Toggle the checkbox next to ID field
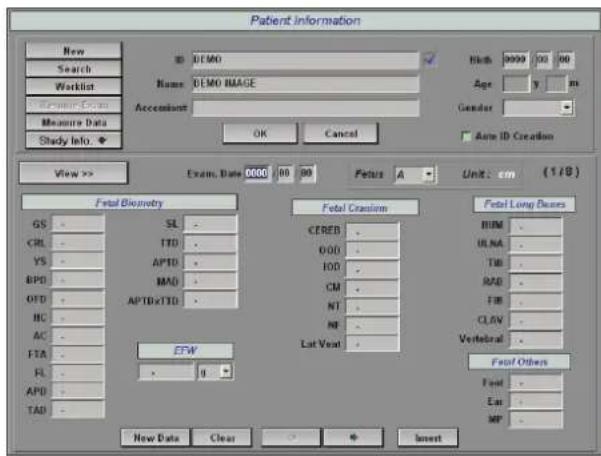 coord(430,59)
